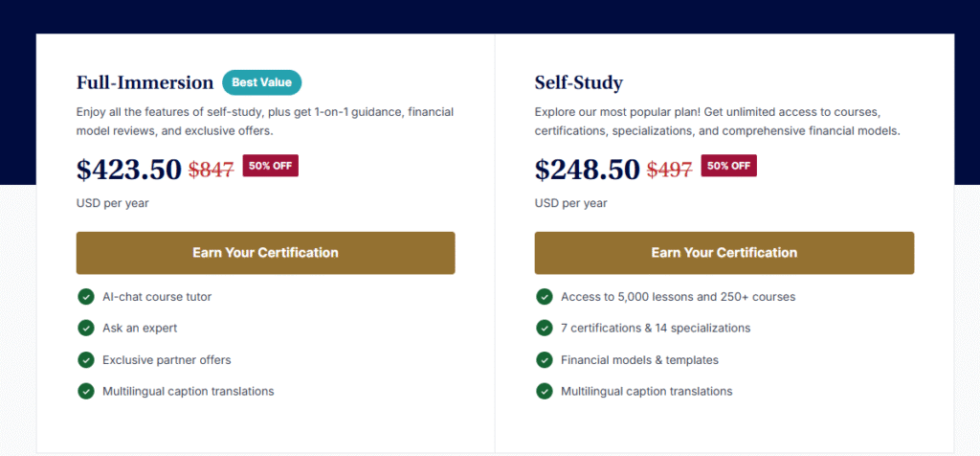Click the Self-Study plan heading
This screenshot has height=456, width=980.
tap(579, 82)
